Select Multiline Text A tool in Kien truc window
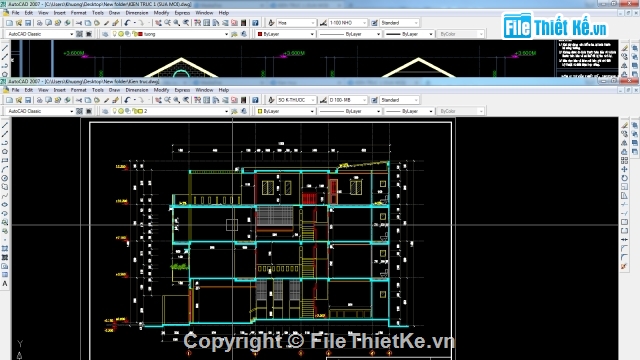This screenshot has height=360, width=640. 5,284
